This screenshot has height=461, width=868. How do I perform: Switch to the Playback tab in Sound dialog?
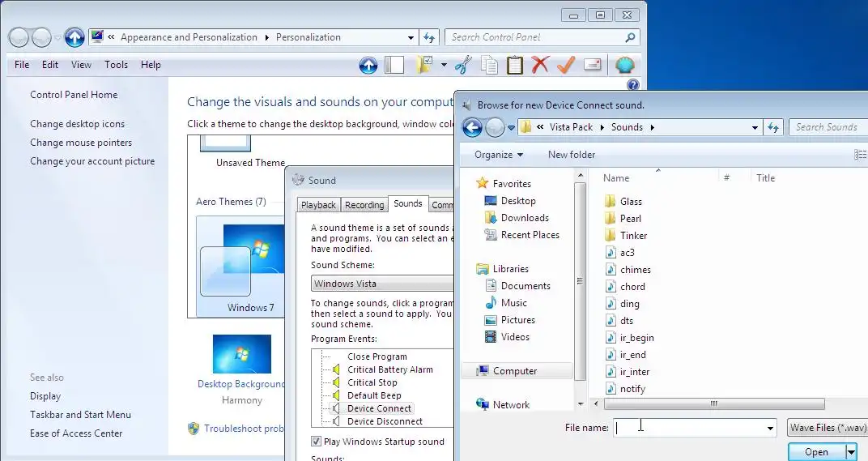point(318,204)
